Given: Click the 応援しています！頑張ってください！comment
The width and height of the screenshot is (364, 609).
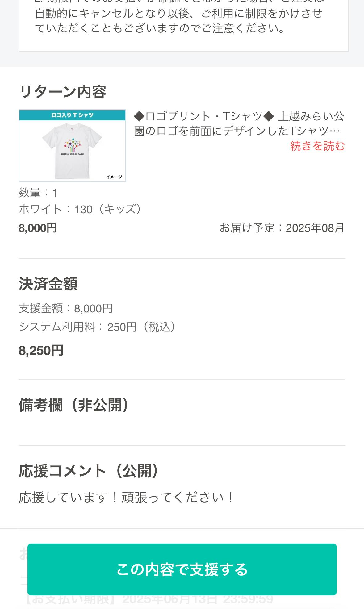Looking at the screenshot, I should coord(126,498).
